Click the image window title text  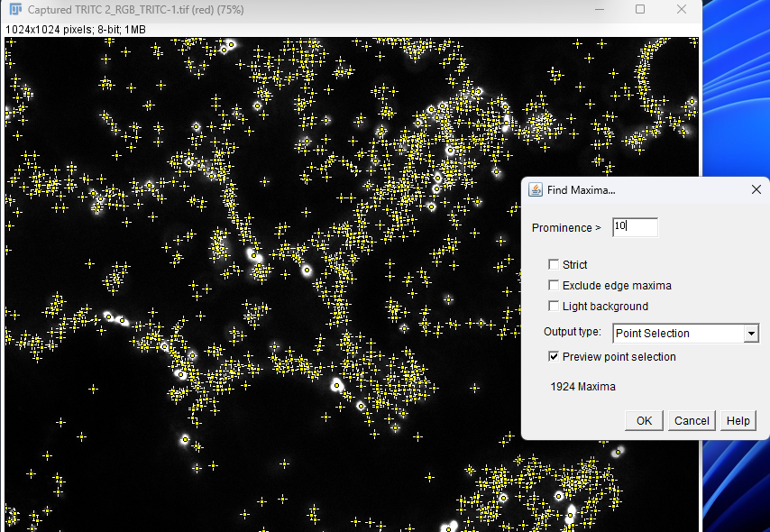135,10
